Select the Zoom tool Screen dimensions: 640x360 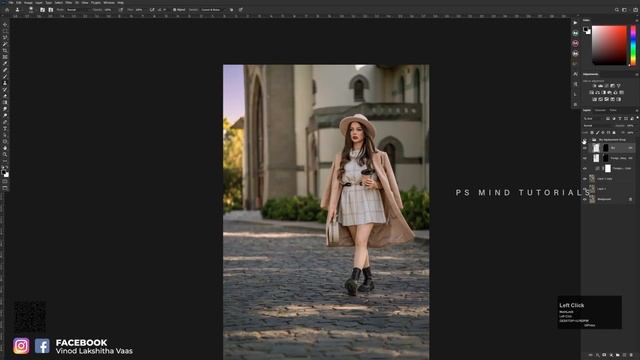coord(5,155)
